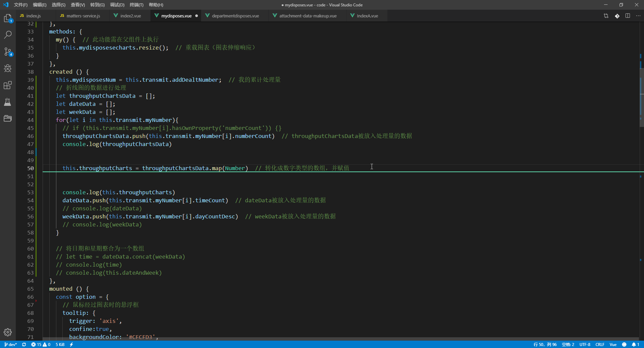Click the '#CFCFD3' color string
Image resolution: width=644 pixels, height=348 pixels.
141,337
